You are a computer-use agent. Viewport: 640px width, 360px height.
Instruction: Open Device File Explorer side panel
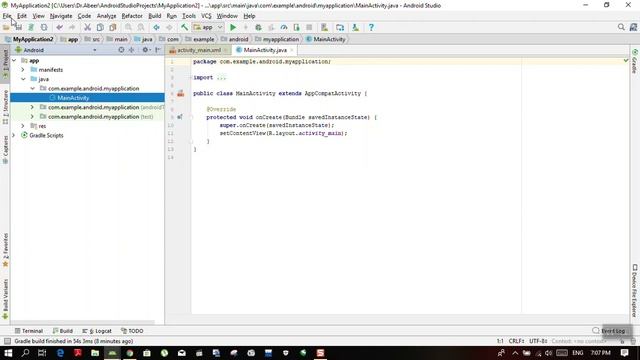pyautogui.click(x=635, y=291)
